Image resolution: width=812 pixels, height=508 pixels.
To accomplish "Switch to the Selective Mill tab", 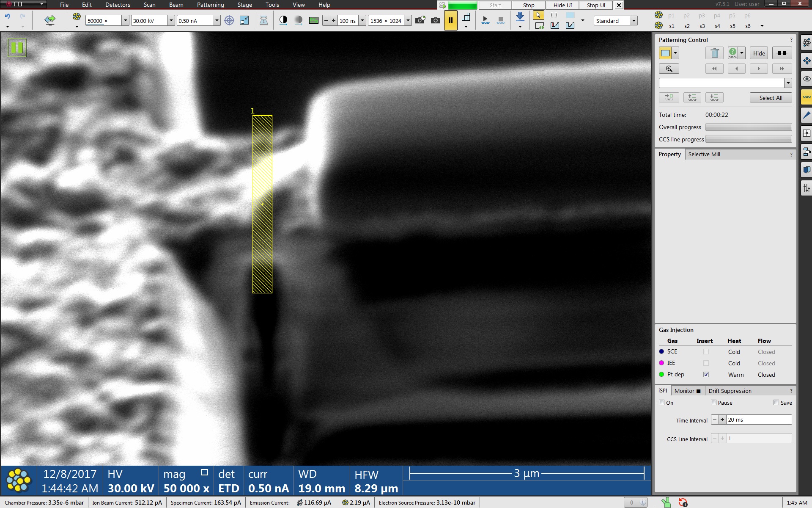I will 704,154.
